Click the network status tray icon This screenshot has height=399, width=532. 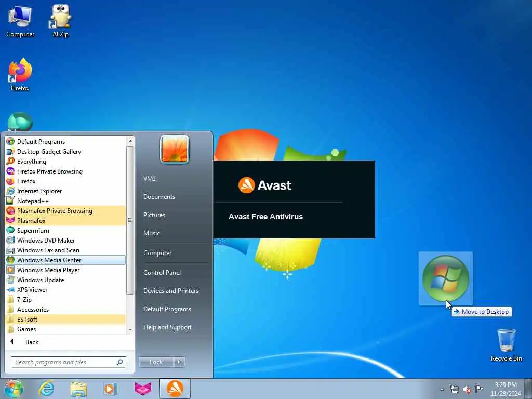(454, 389)
